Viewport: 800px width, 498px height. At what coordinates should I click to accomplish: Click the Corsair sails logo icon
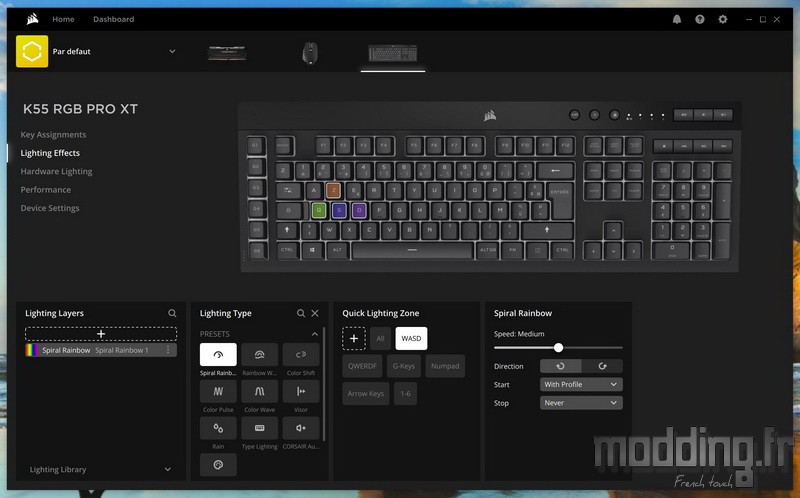(33, 19)
